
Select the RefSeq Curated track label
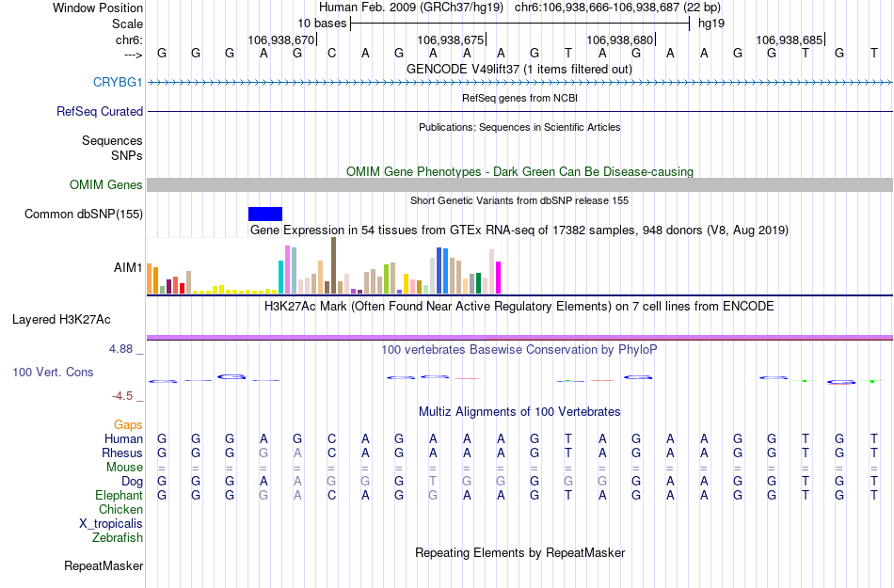click(x=99, y=112)
